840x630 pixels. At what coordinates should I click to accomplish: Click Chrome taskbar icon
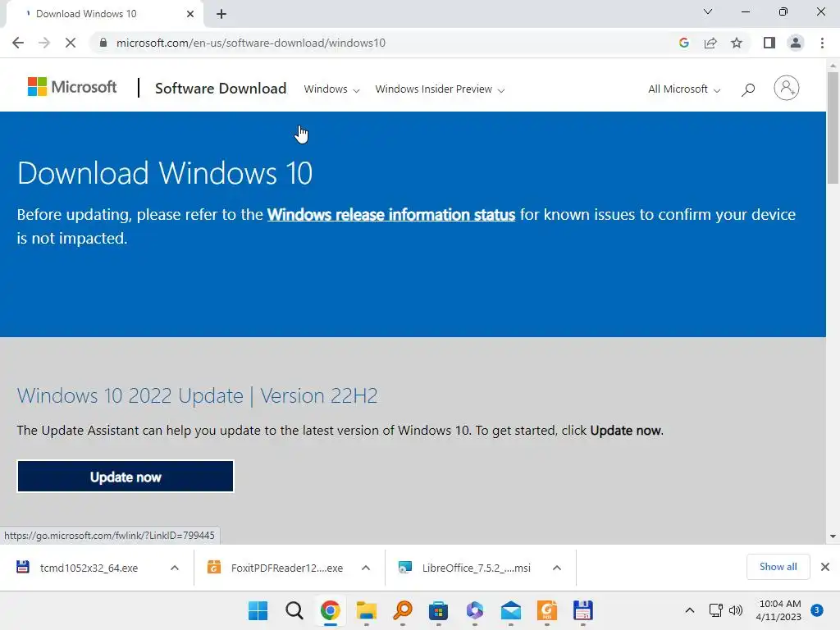330,610
